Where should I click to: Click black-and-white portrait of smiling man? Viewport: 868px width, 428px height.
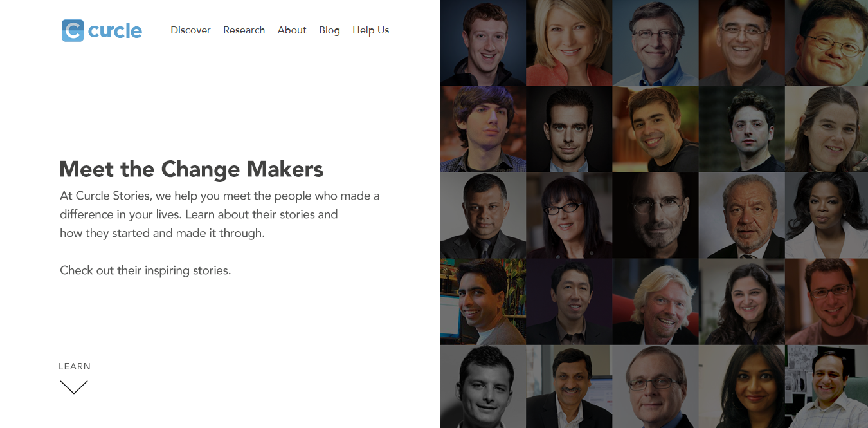482,387
